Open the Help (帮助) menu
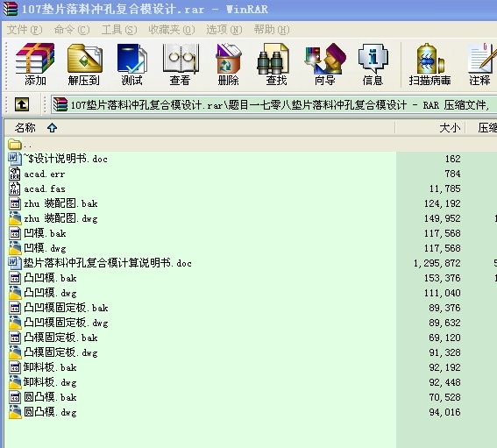Image resolution: width=497 pixels, height=448 pixels. [x=272, y=30]
